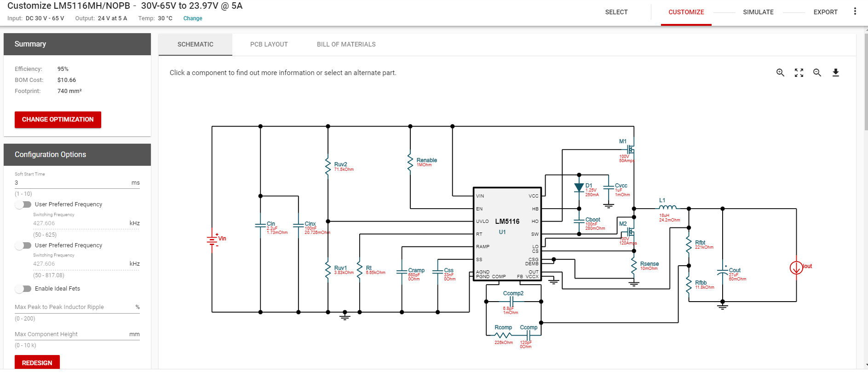The width and height of the screenshot is (868, 373).
Task: Click the Iout current load symbol
Action: tap(796, 268)
